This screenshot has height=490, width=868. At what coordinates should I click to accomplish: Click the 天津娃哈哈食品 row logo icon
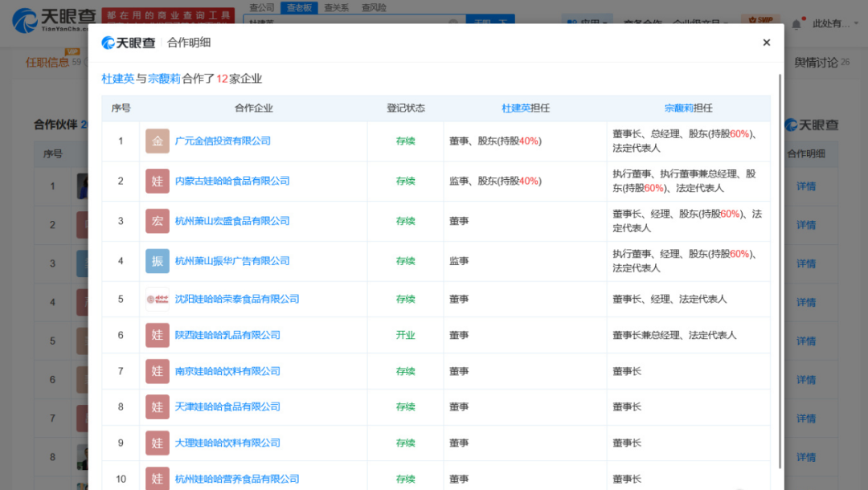[x=158, y=406]
